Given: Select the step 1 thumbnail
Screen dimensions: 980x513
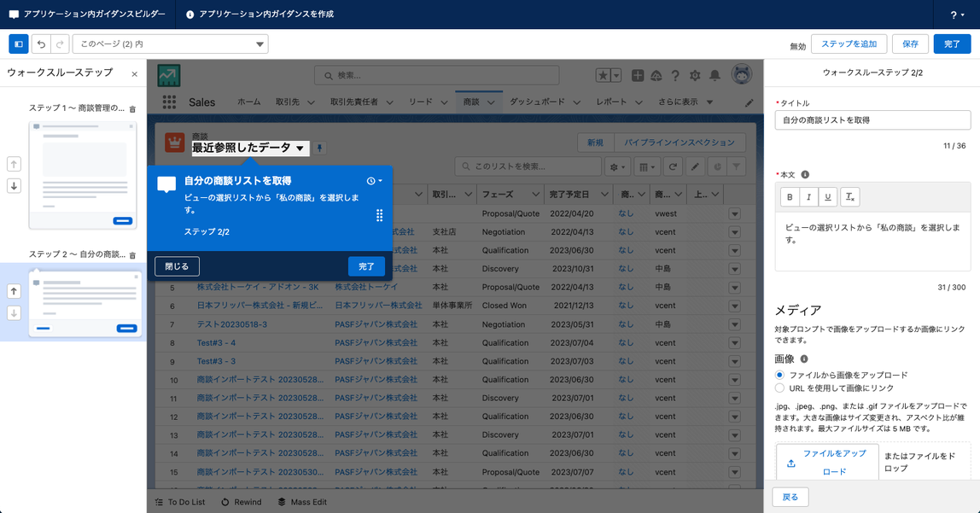Looking at the screenshot, I should pyautogui.click(x=83, y=176).
